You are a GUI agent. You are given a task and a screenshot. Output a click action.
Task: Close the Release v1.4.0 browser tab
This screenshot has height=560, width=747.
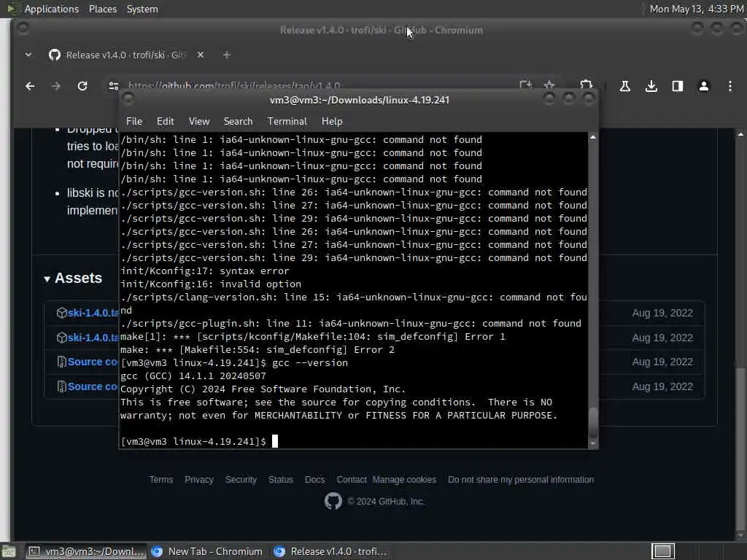pos(201,55)
